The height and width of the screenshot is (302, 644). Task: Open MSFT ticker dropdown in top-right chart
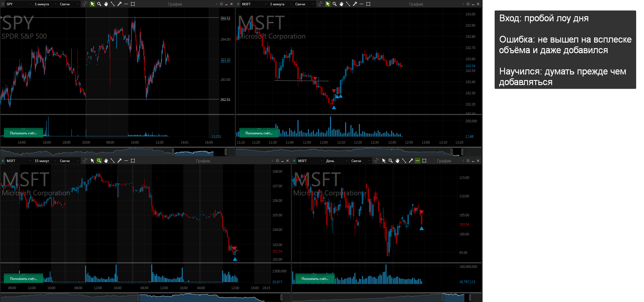click(254, 4)
